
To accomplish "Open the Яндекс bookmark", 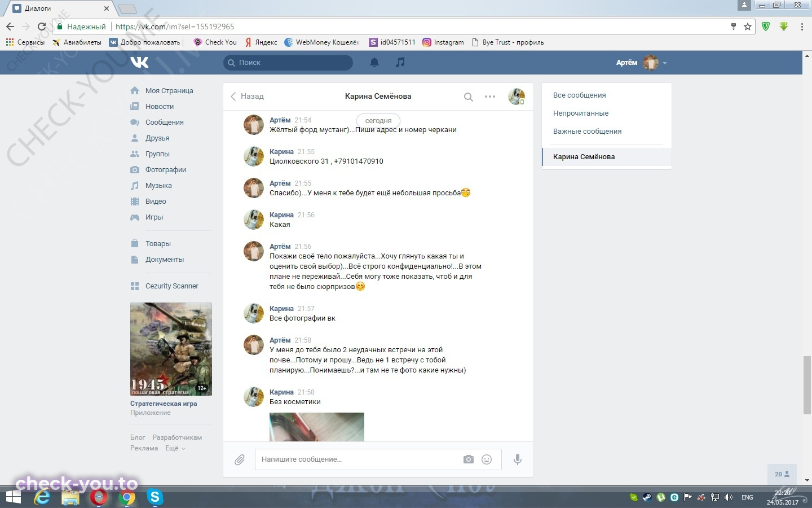I will [x=261, y=42].
